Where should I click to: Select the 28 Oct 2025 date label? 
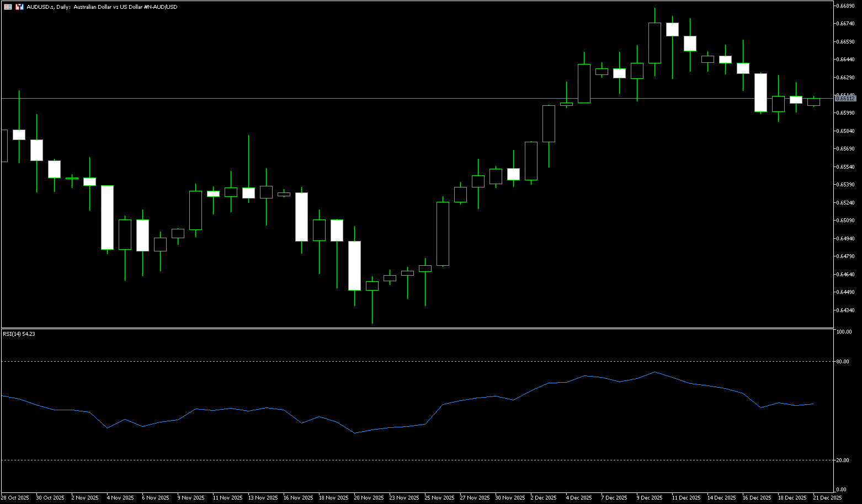[x=15, y=498]
